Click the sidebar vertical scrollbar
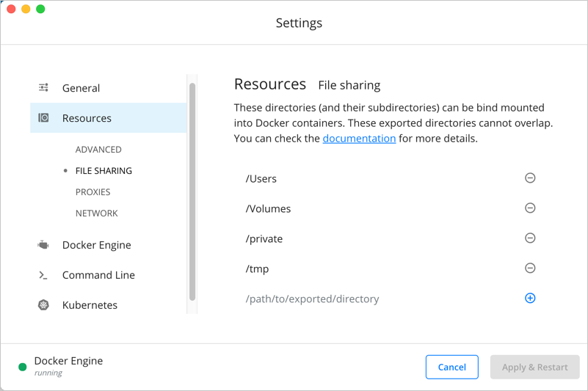The image size is (588, 391). 192,191
